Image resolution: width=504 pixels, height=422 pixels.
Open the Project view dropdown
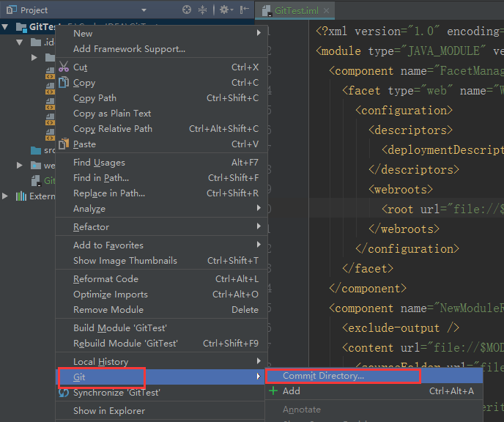[144, 10]
